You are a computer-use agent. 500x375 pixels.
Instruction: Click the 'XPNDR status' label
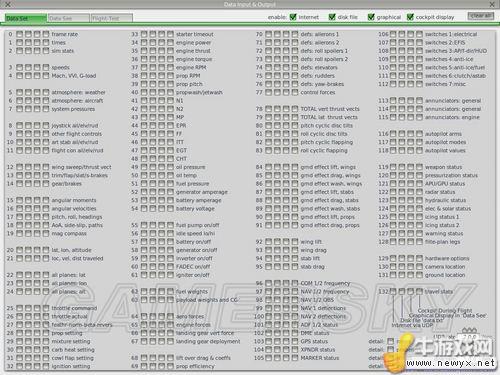(x=318, y=350)
